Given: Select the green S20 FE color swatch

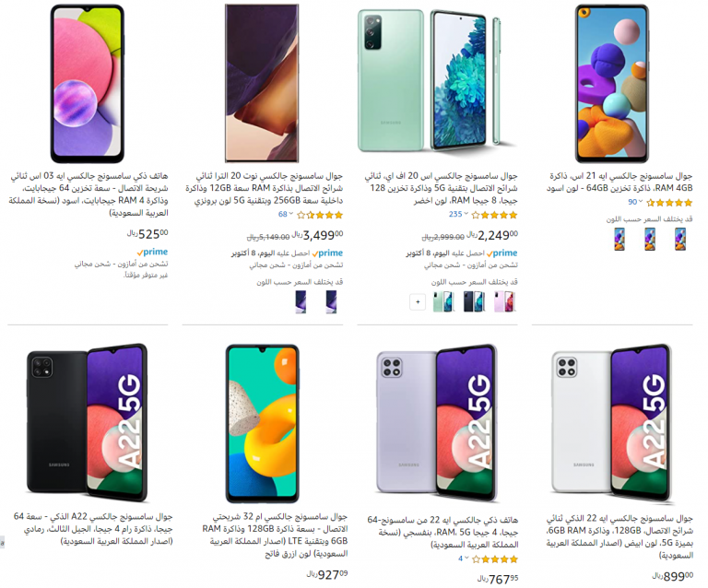Looking at the screenshot, I should pyautogui.click(x=442, y=302).
